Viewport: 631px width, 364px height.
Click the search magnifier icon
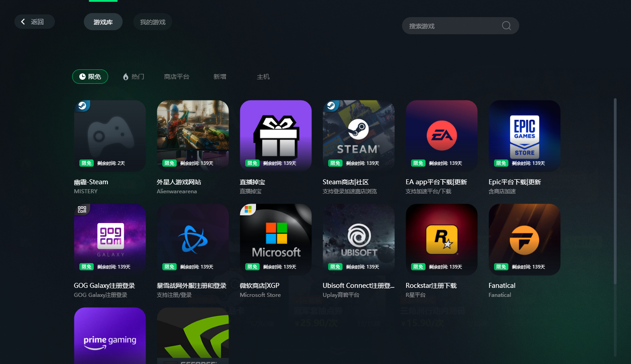pyautogui.click(x=506, y=26)
